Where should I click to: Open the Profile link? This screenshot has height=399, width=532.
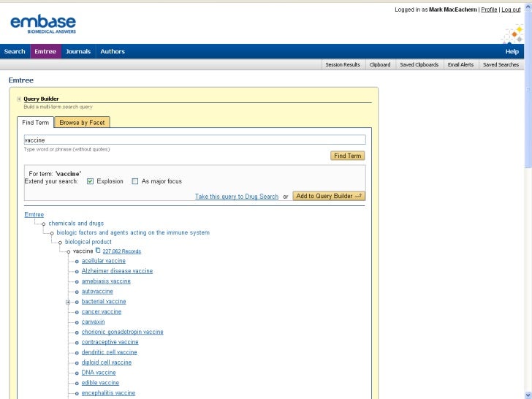coord(489,9)
